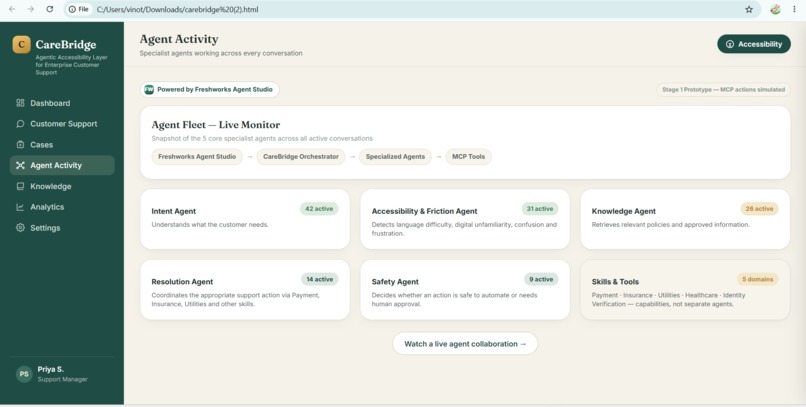This screenshot has width=806, height=407.
Task: Select Agent Activity in the sidebar
Action: point(62,165)
